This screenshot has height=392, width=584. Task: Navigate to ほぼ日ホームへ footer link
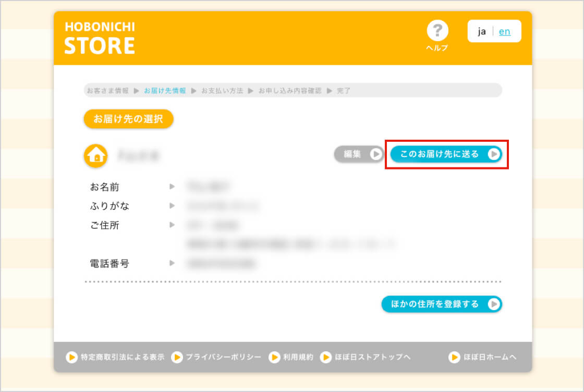pos(483,357)
